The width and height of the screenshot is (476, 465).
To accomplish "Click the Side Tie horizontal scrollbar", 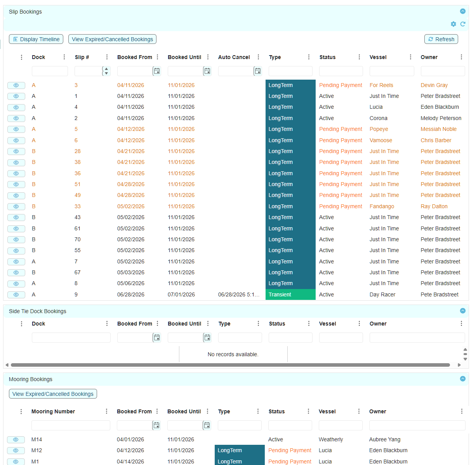I will pyautogui.click(x=230, y=365).
